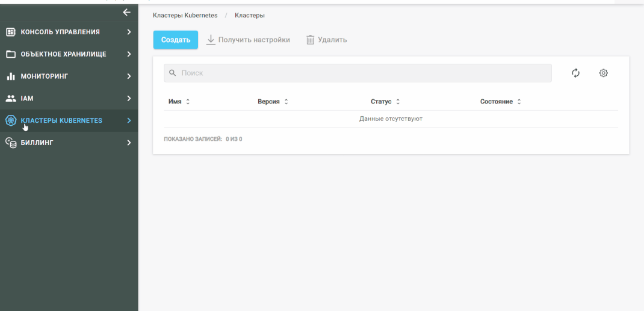
Task: Click the Object Storage folder icon
Action: 11,54
